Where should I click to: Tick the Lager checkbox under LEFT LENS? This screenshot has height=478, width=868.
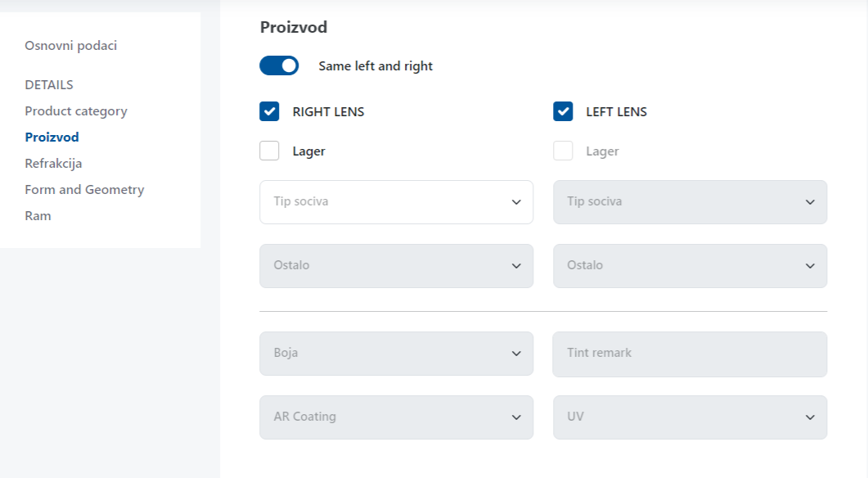pos(563,151)
